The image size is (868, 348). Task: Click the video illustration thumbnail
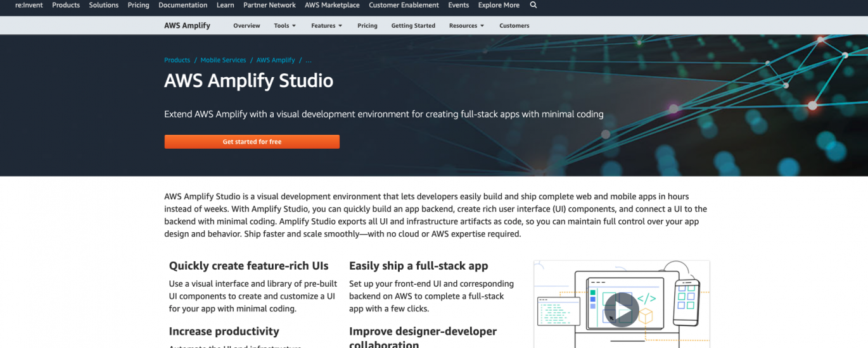(x=622, y=304)
